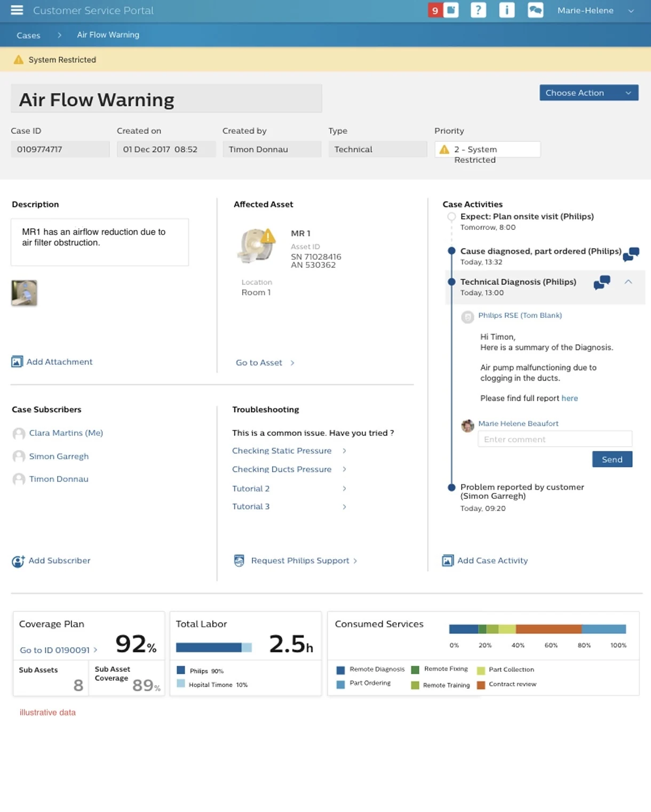651x812 pixels.
Task: Edit the case description text box
Action: pos(100,242)
